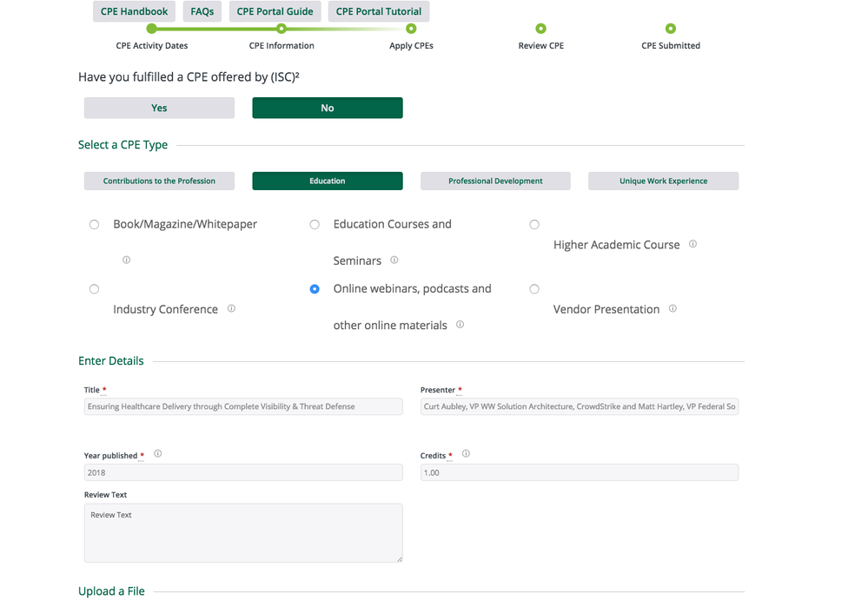This screenshot has height=600, width=868.
Task: Click into the Review Text area
Action: click(x=243, y=532)
